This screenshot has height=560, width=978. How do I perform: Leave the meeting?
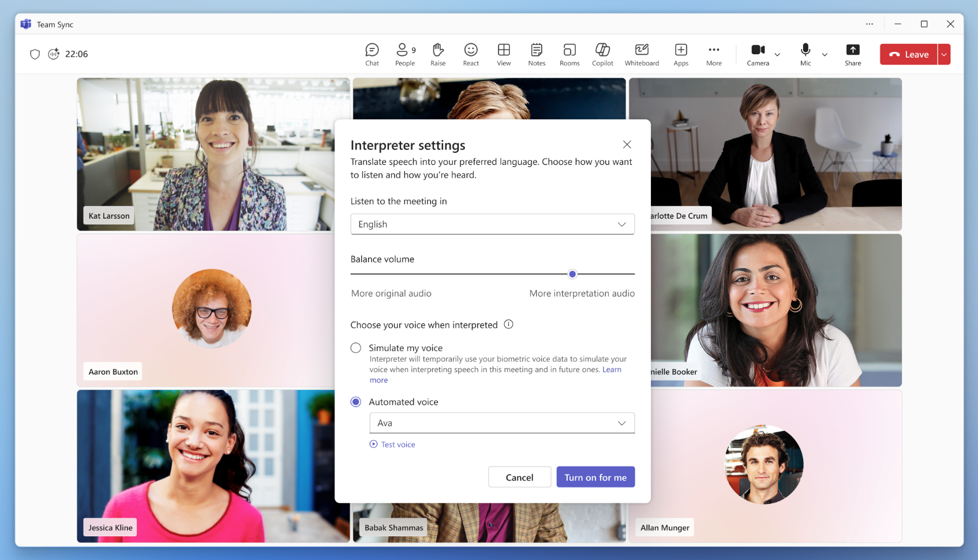(x=909, y=54)
